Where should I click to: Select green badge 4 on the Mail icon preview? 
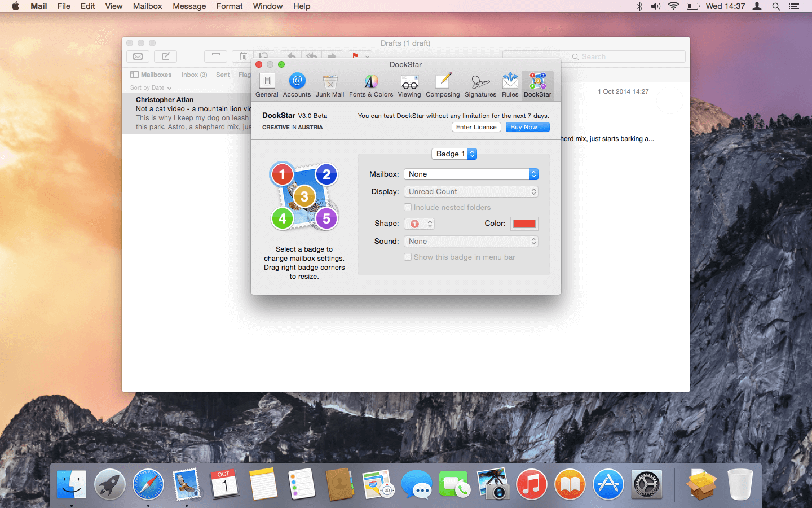click(x=283, y=218)
